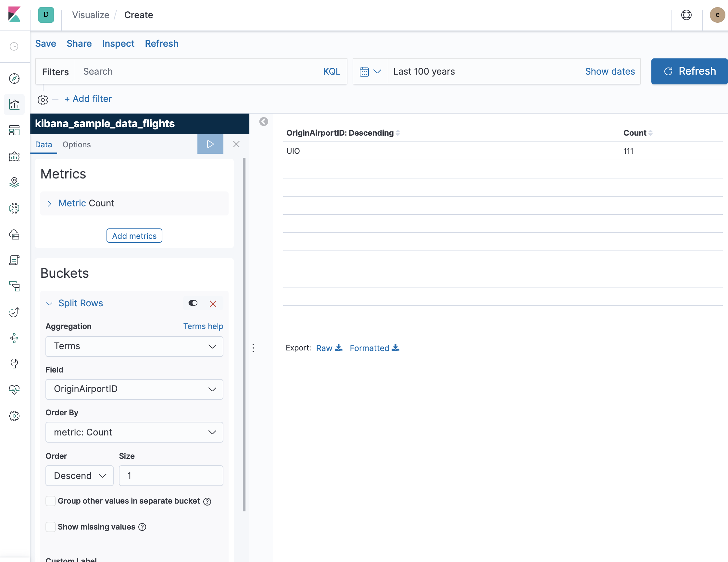Open Infrastructure icon in sidebar

coord(14,234)
